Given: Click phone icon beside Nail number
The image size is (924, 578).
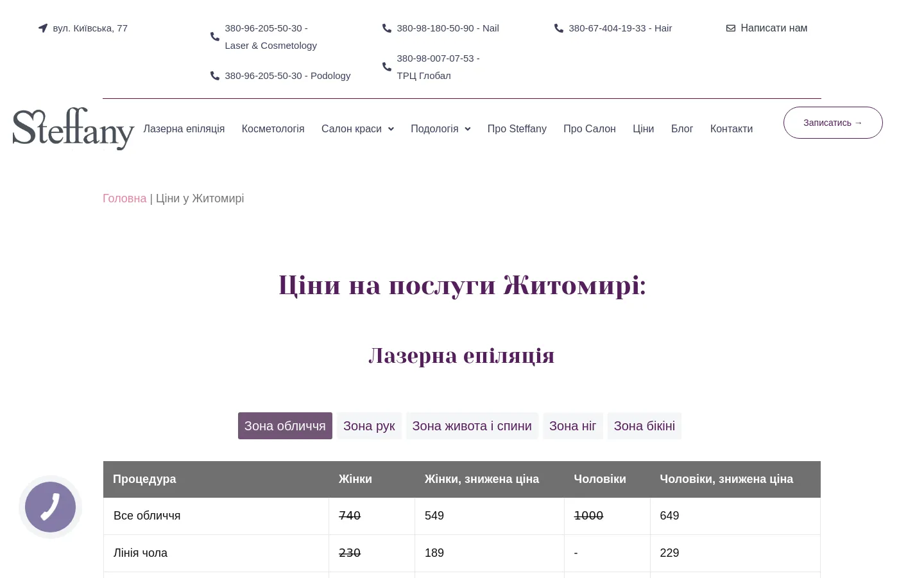Looking at the screenshot, I should (x=387, y=28).
